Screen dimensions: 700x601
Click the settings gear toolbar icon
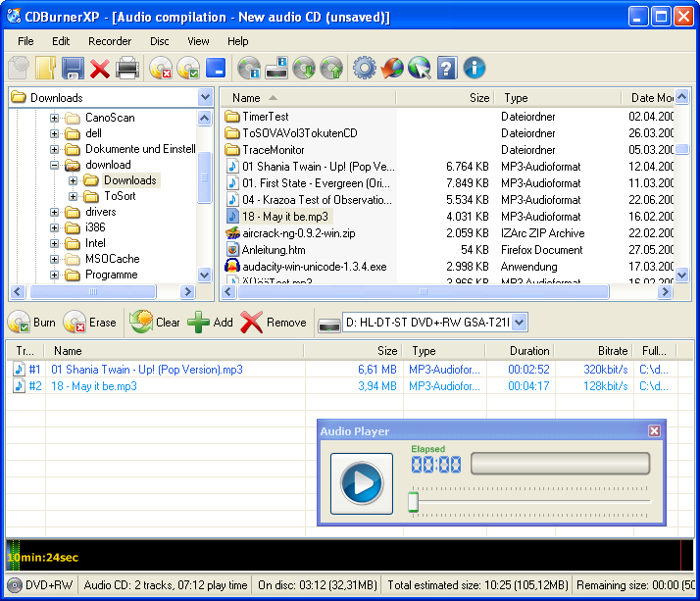click(x=365, y=68)
